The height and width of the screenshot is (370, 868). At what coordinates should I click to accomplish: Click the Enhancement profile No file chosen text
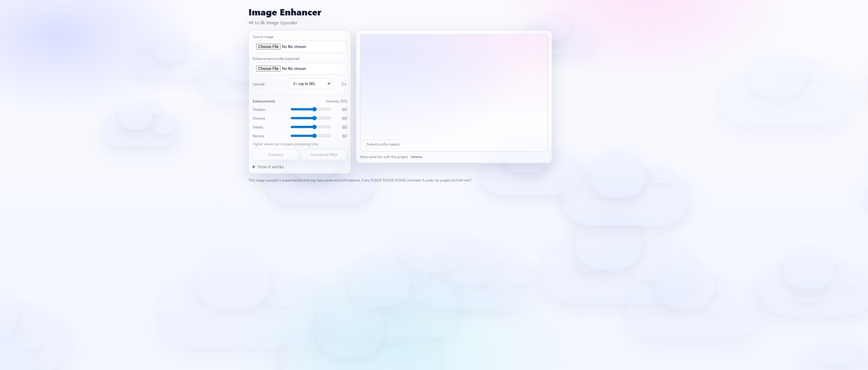[294, 68]
